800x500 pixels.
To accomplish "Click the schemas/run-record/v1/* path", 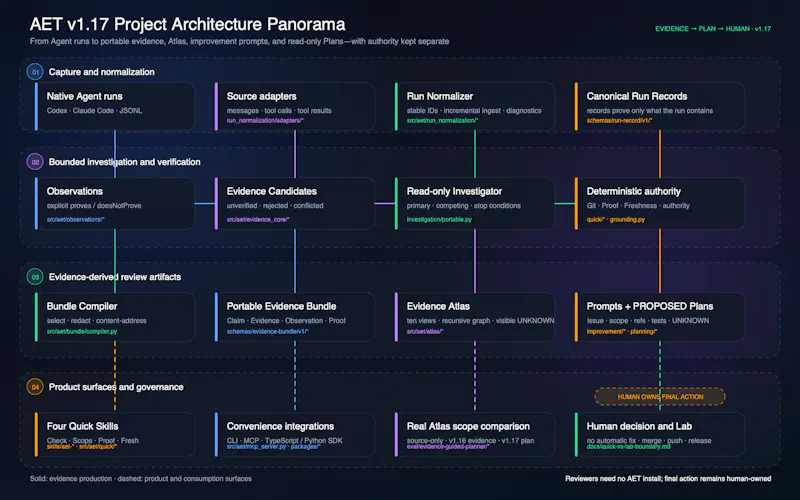I will pos(619,121).
